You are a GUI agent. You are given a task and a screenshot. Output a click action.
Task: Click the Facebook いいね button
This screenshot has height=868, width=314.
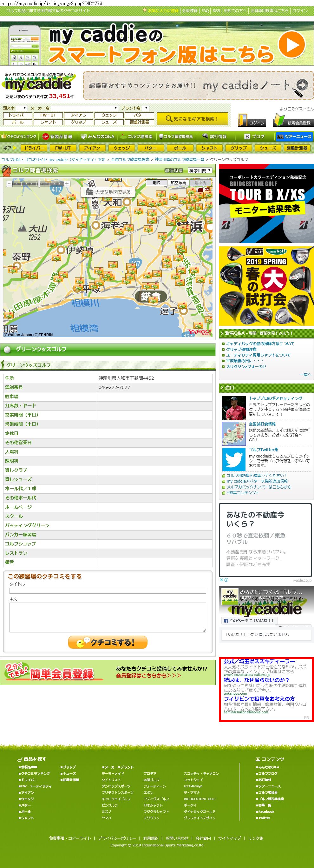tap(249, 620)
